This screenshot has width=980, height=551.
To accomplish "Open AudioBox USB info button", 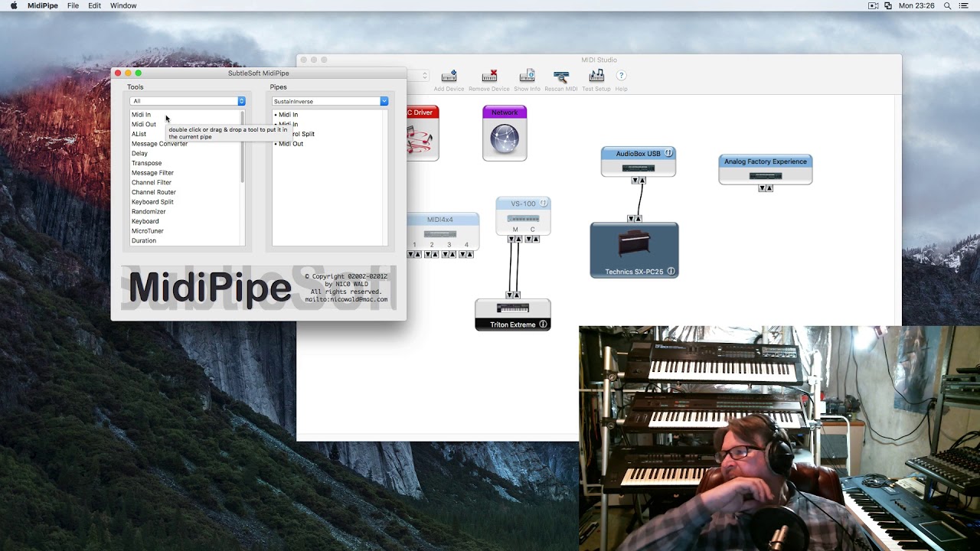I will click(668, 153).
